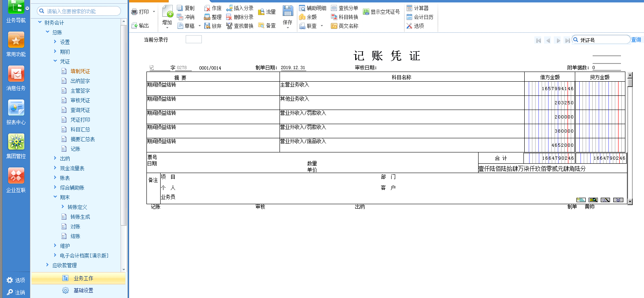Click the 打印 (Print) toolbar icon

pyautogui.click(x=135, y=12)
